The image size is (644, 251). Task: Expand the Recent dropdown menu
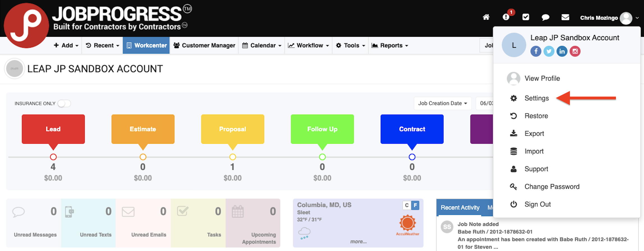tap(102, 45)
